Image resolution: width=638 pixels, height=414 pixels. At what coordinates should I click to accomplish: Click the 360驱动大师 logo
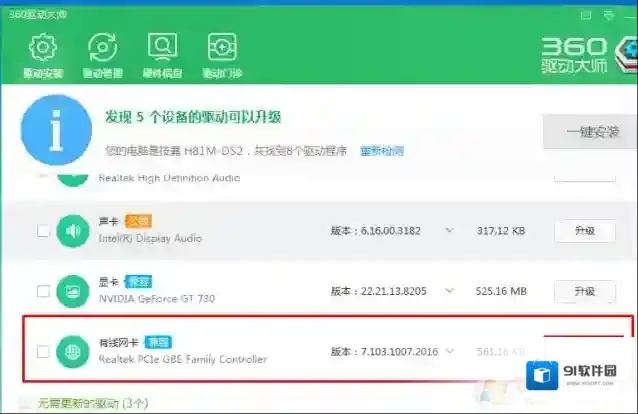[x=585, y=58]
